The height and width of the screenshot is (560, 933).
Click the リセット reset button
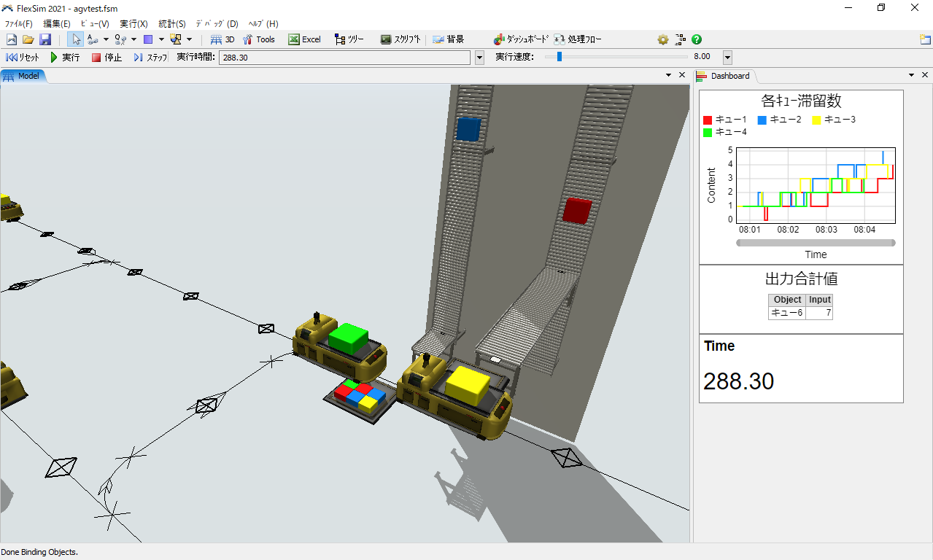[x=23, y=58]
